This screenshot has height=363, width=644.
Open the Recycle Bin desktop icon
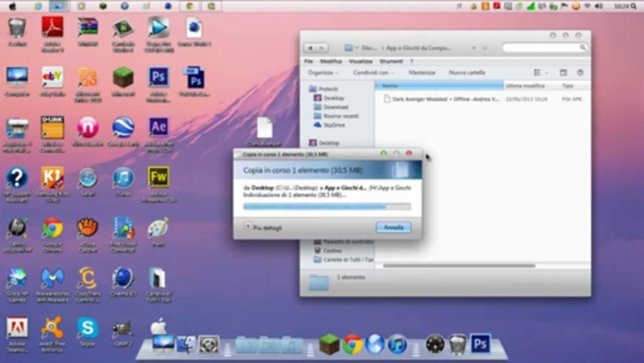17,28
